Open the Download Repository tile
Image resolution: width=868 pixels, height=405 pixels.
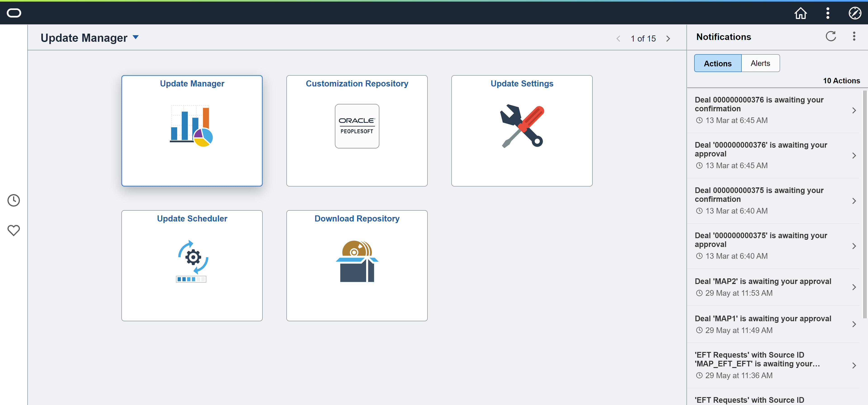(x=357, y=266)
